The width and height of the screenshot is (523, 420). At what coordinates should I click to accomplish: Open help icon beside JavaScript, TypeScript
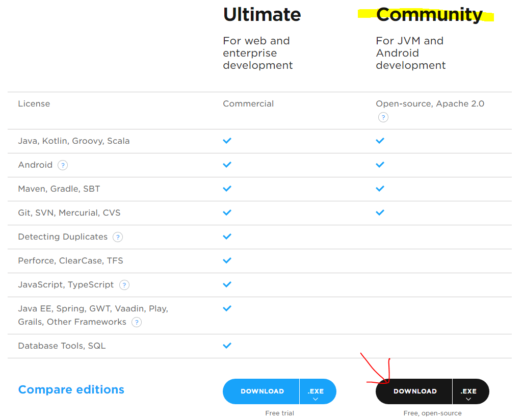(124, 285)
